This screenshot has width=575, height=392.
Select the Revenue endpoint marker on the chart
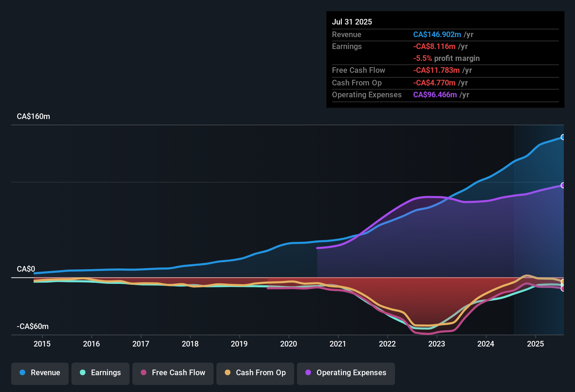(563, 137)
